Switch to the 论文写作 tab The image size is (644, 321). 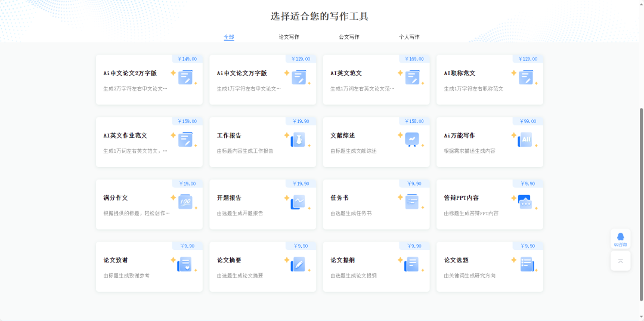[289, 37]
